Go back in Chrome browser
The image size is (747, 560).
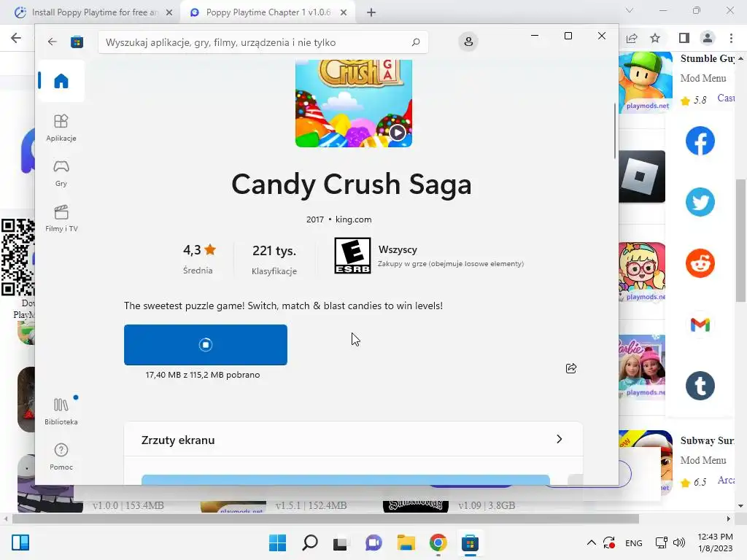16,38
